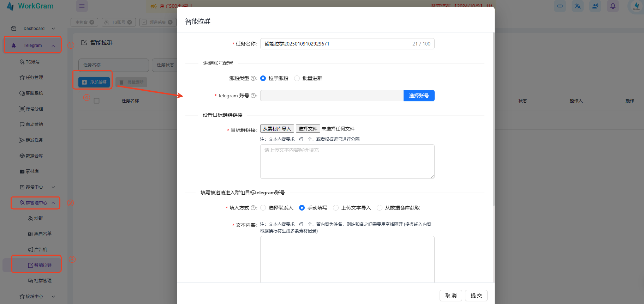The image size is (644, 304).
Task: Click the 批量删除 button
Action: [x=131, y=82]
